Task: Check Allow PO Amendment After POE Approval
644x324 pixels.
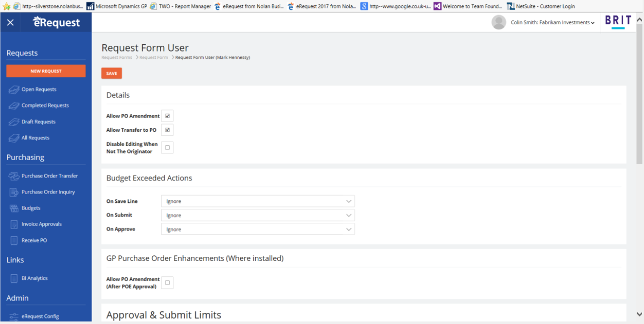Action: tap(167, 283)
